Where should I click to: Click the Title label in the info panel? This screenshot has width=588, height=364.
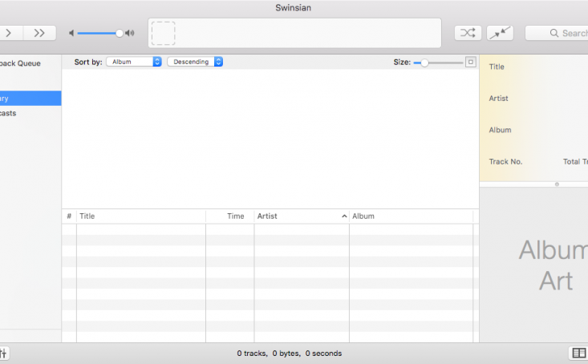[x=497, y=67]
